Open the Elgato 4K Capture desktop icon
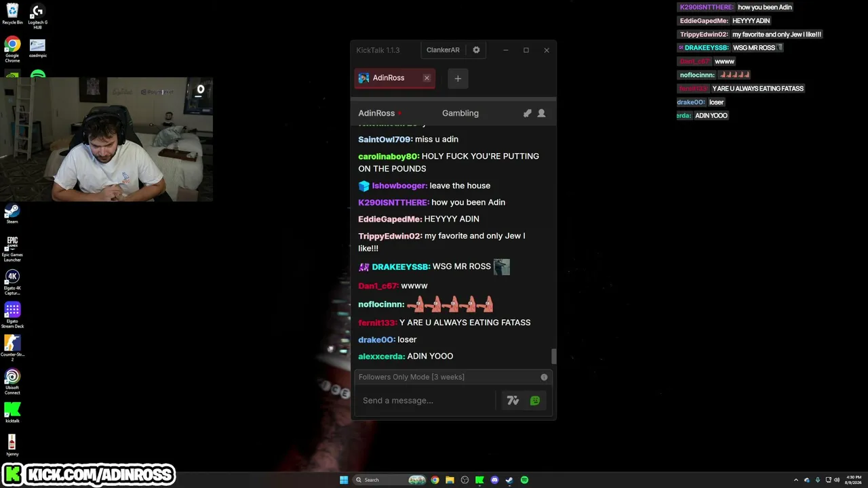 point(12,282)
